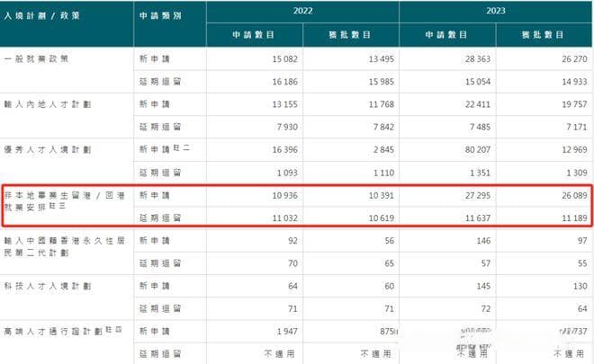Click the value 19 757

pyautogui.click(x=574, y=104)
